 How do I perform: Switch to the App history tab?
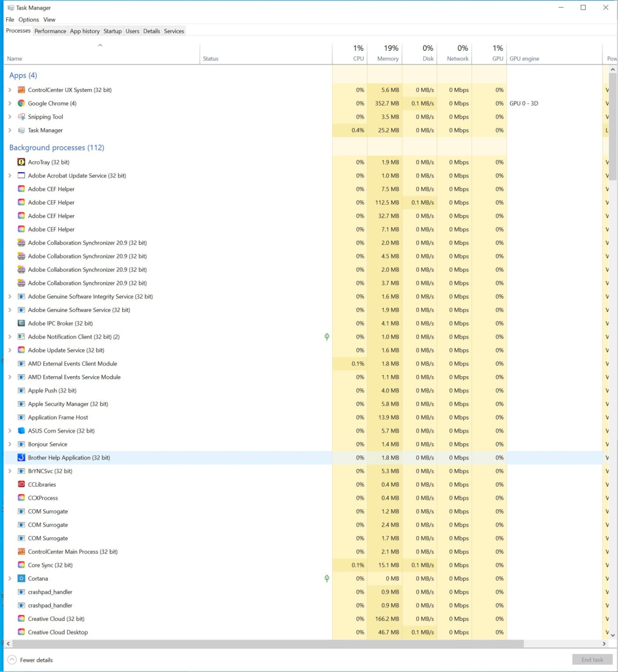point(85,31)
